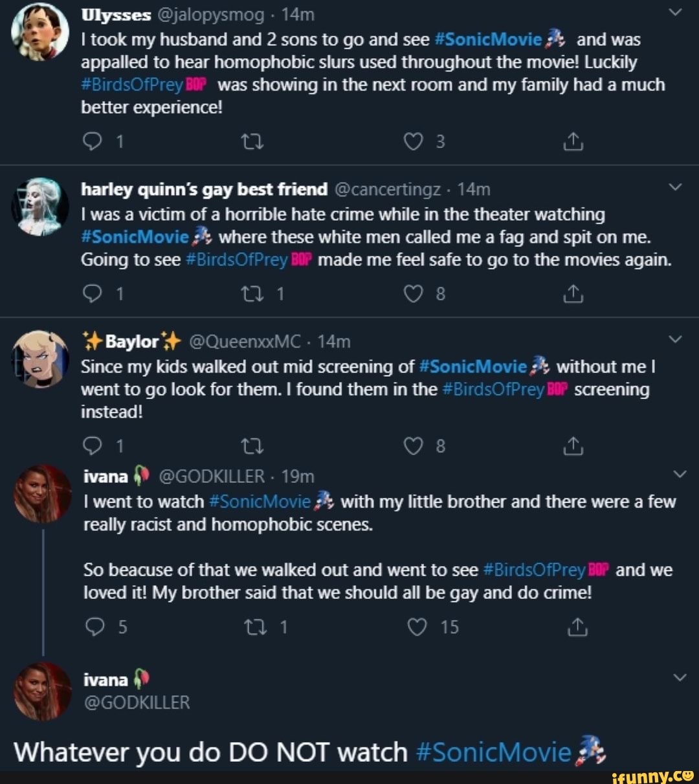
Task: Open more options chevron on Baylor's tweet
Action: pos(674,339)
